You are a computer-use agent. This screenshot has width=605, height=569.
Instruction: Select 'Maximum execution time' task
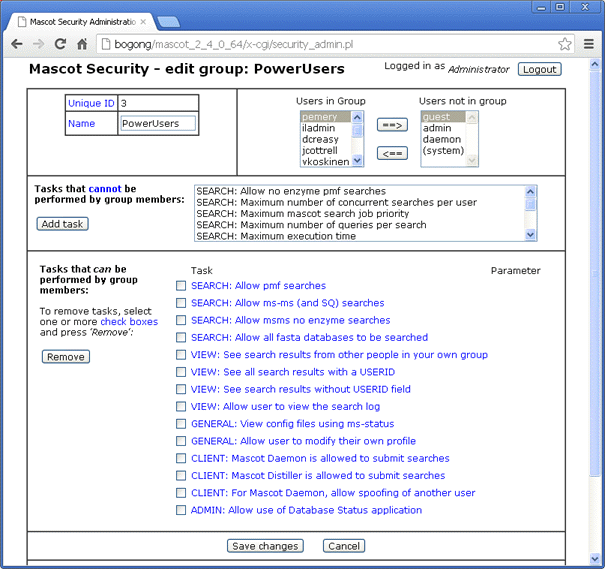360,236
